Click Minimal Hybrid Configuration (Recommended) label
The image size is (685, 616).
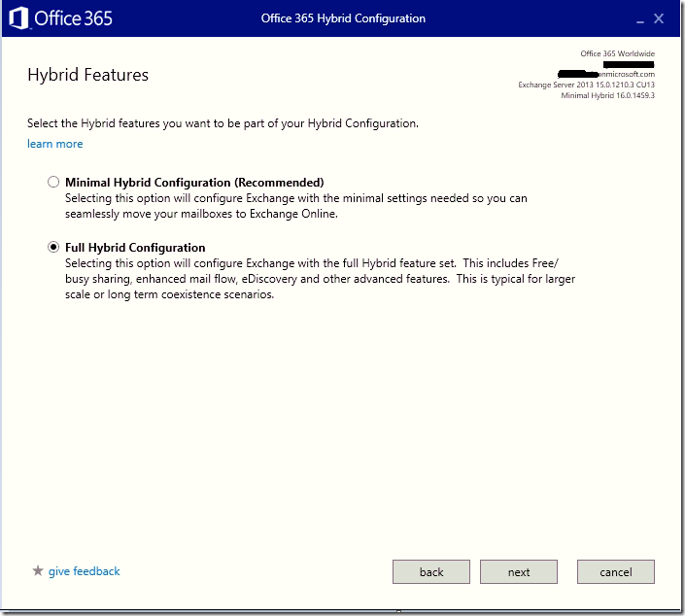click(194, 183)
